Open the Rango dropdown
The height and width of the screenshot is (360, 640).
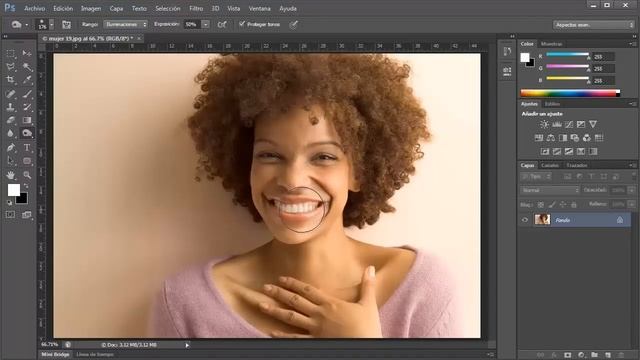[x=125, y=24]
